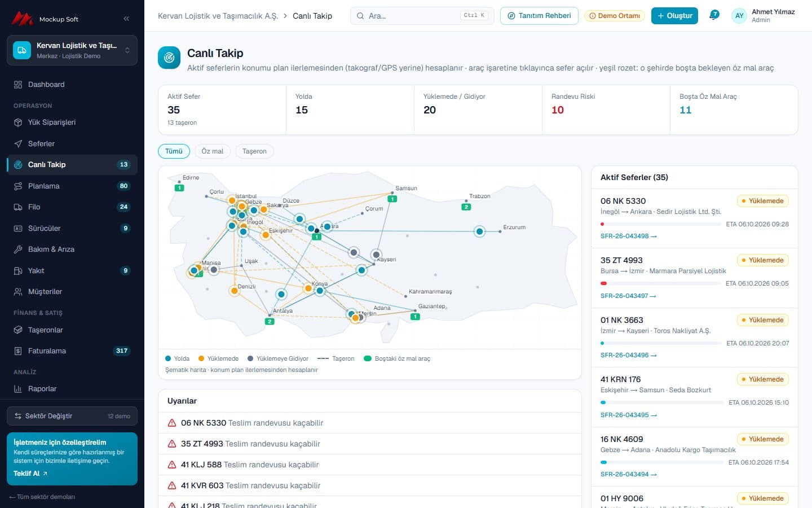812x508 pixels.
Task: Open trip link SFR-26-043498
Action: (629, 236)
